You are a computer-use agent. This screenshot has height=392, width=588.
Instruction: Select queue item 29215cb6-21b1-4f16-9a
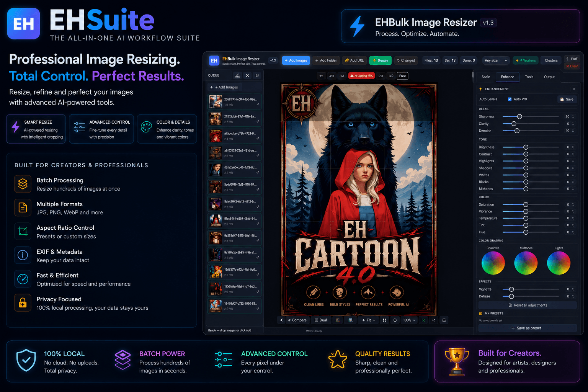point(235,119)
